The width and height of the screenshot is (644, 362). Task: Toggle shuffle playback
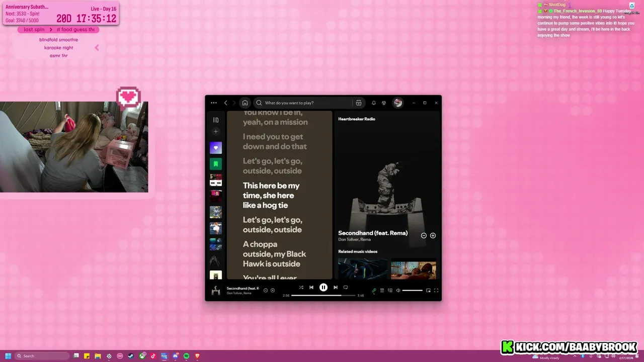click(301, 288)
